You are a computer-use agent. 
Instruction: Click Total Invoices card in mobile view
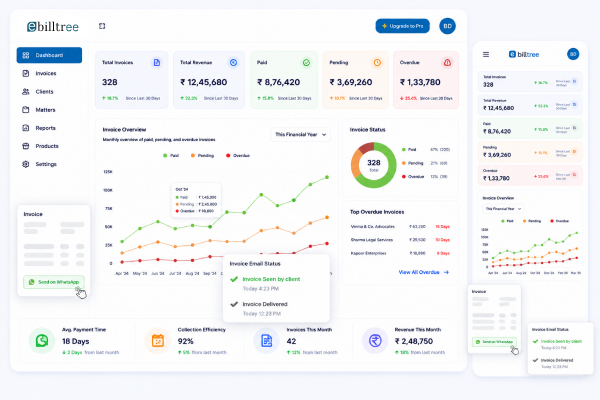click(x=530, y=81)
